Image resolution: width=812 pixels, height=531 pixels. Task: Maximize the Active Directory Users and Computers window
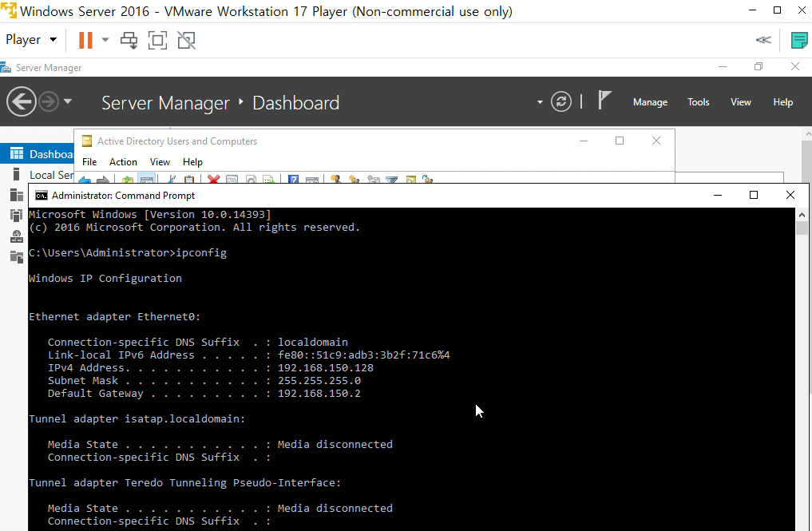tap(620, 141)
